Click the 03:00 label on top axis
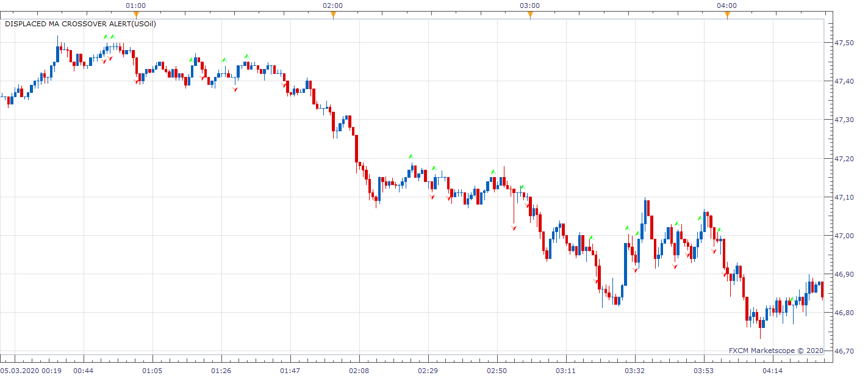 coord(530,5)
